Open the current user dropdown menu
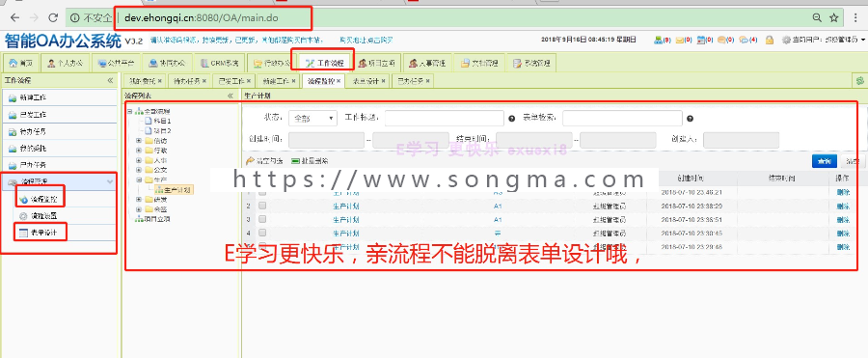This screenshot has width=868, height=358. pos(824,40)
